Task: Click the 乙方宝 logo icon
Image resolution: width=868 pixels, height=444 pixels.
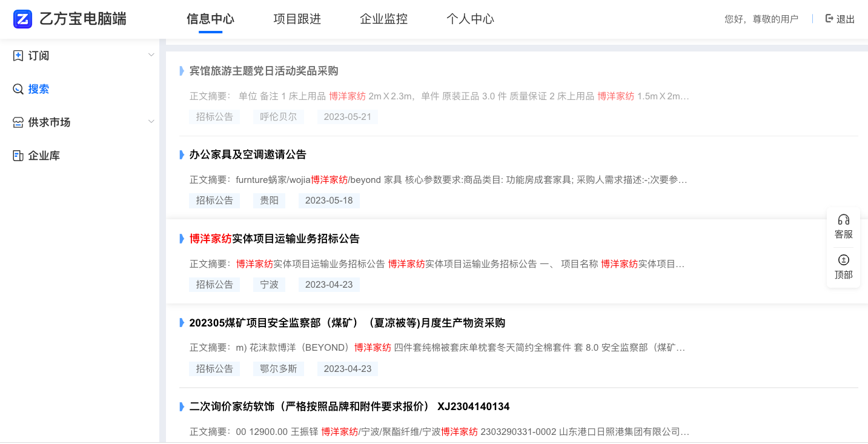Action: [23, 19]
